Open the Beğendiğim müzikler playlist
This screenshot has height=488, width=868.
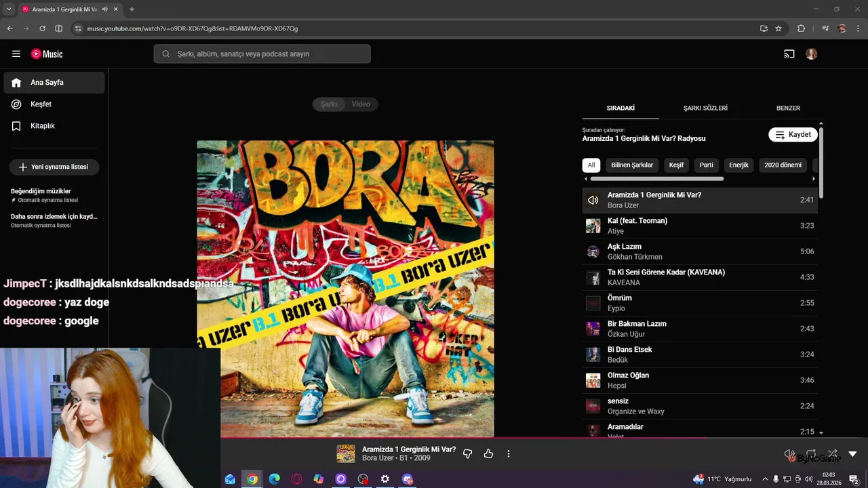click(x=54, y=195)
